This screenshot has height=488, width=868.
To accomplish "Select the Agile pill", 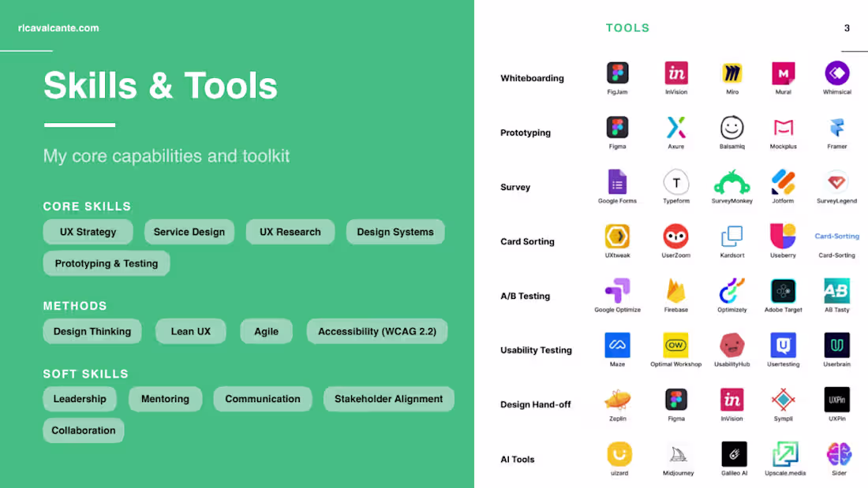I will point(266,331).
